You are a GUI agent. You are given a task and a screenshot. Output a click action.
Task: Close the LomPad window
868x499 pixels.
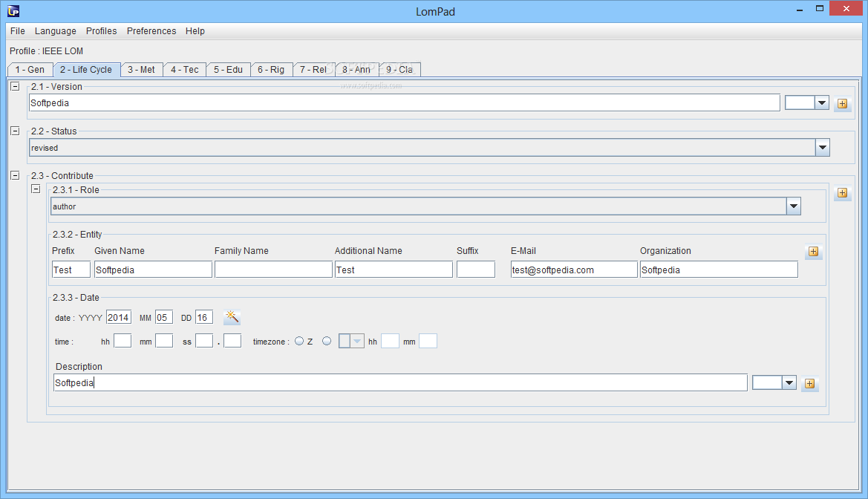pos(846,8)
